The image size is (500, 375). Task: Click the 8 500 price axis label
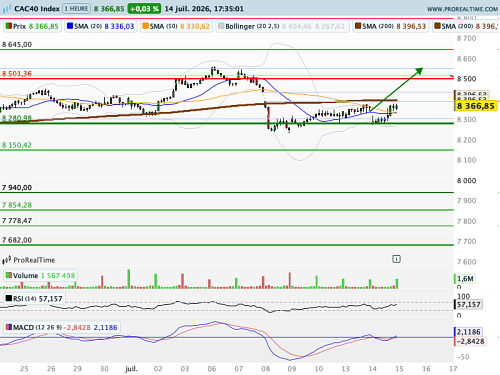click(x=466, y=79)
